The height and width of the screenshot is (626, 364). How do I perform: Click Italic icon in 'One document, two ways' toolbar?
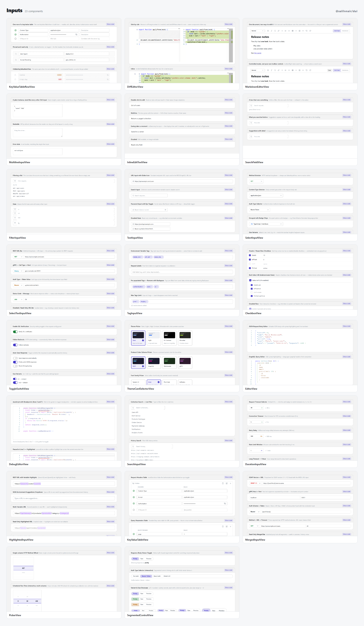[x=272, y=31]
